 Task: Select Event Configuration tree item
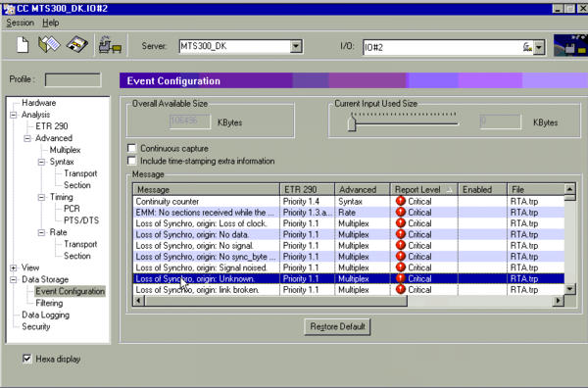click(71, 291)
